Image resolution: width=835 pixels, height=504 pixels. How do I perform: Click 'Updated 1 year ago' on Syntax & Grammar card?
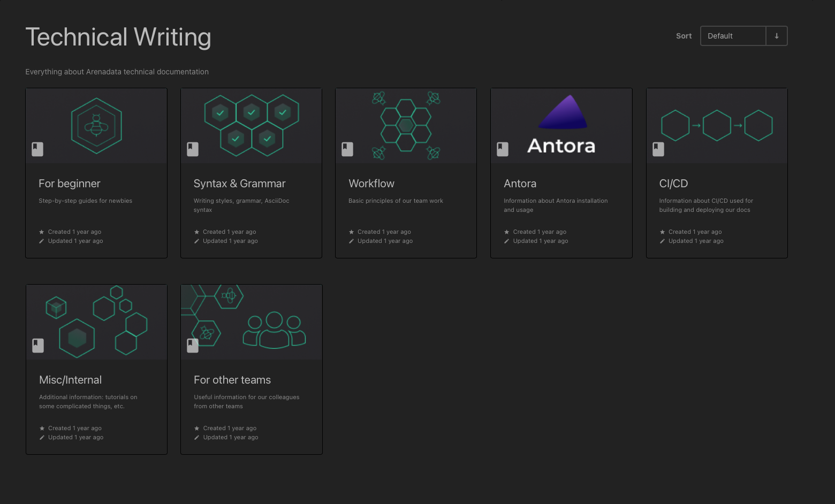[x=230, y=241]
